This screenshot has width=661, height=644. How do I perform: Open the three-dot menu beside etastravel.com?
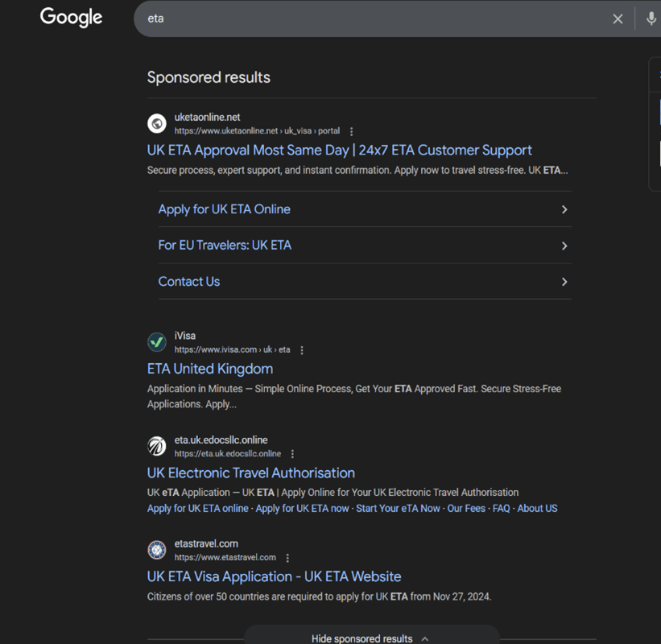287,557
